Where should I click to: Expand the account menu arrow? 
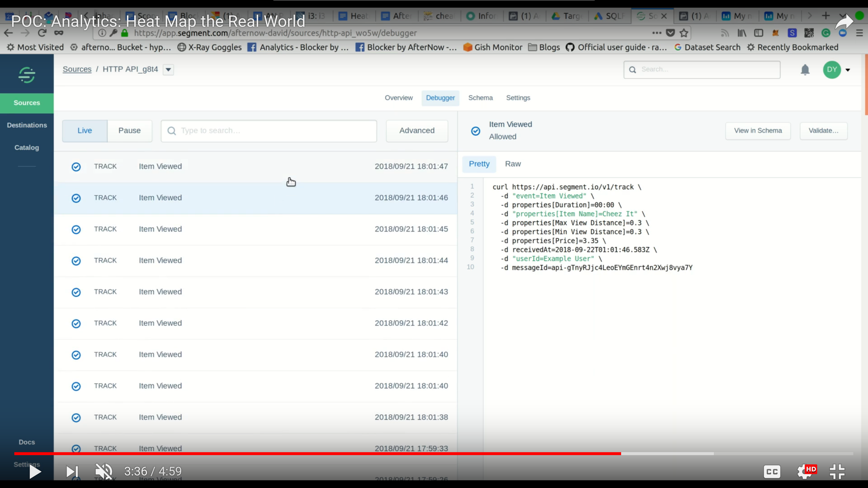click(x=848, y=70)
